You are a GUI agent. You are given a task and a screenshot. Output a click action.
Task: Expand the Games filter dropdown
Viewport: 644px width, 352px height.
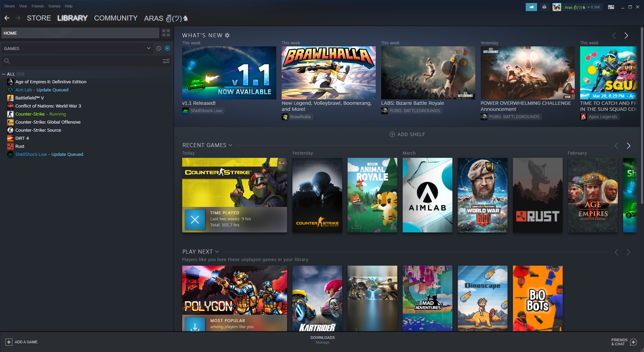pyautogui.click(x=149, y=48)
